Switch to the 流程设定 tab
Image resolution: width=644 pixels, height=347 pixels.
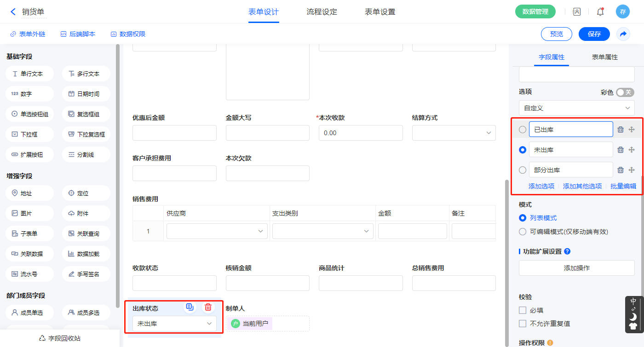(x=322, y=12)
